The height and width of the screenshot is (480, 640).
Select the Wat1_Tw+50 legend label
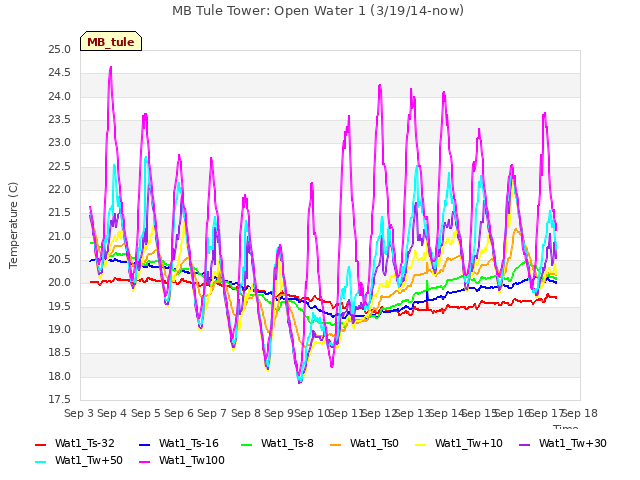point(89,460)
